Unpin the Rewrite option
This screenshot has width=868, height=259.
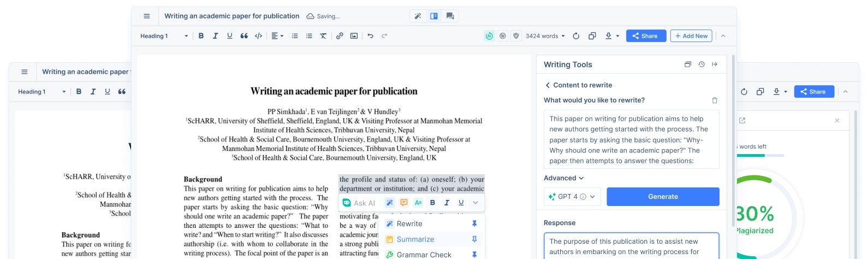click(x=474, y=224)
